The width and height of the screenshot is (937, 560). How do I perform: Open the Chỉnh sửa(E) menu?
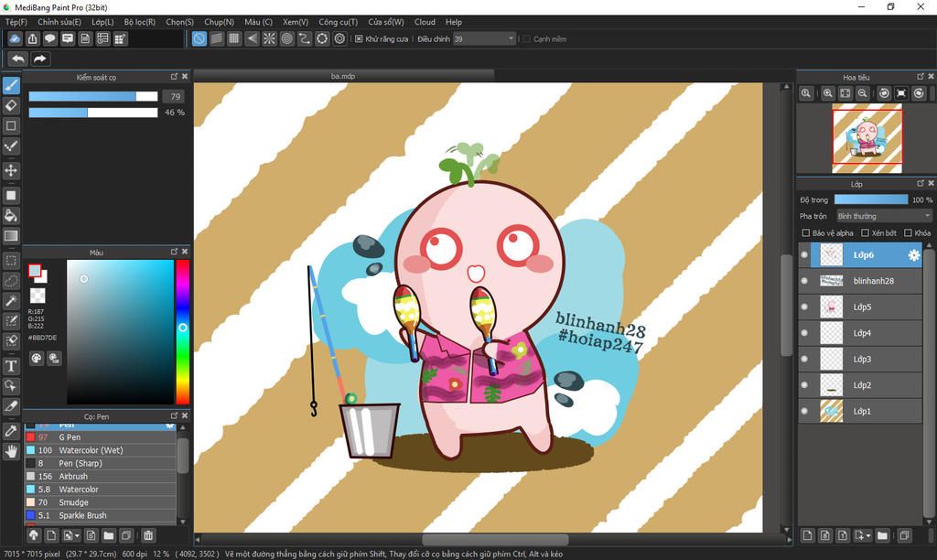point(59,22)
